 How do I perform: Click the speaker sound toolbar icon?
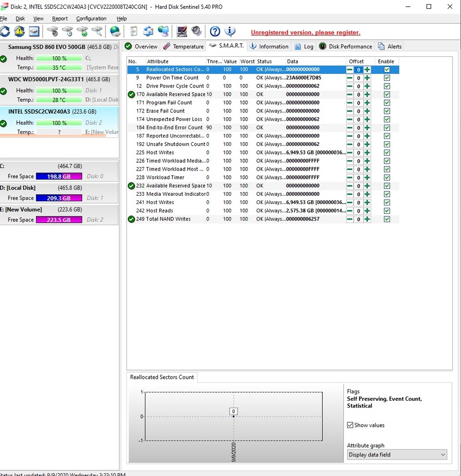(197, 31)
